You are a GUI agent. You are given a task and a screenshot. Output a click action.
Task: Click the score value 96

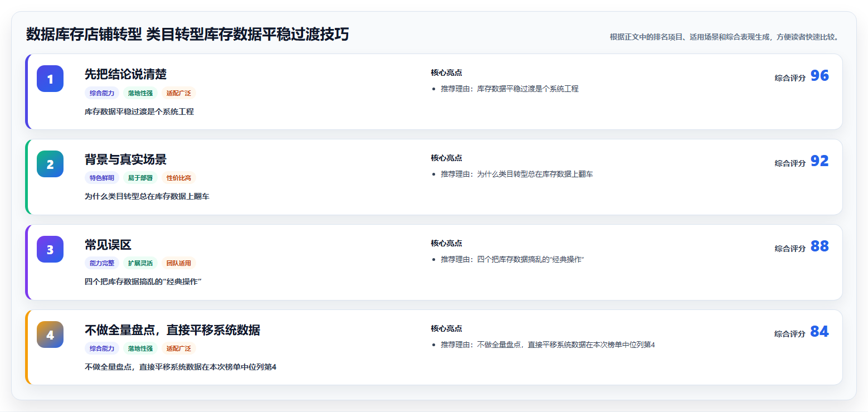pos(820,76)
